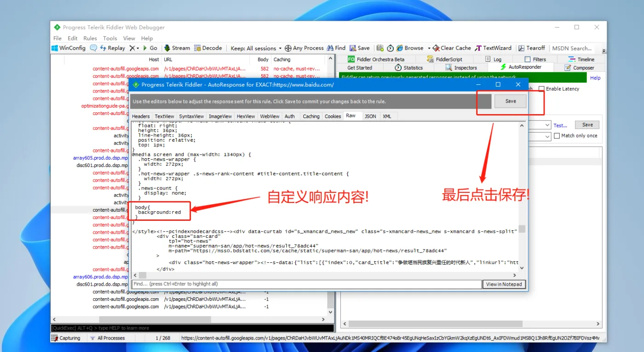Switch to the Composer tab
Image resolution: width=644 pixels, height=352 pixels.
click(579, 68)
